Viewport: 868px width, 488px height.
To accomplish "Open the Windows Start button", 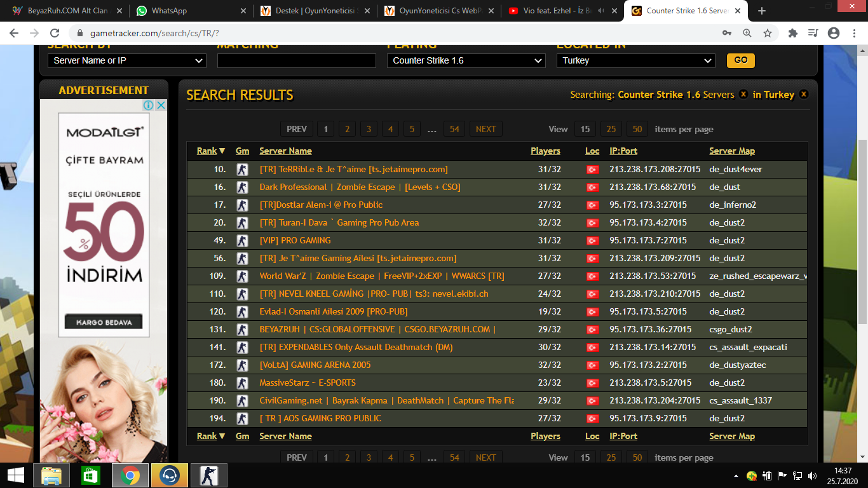I will click(x=16, y=475).
